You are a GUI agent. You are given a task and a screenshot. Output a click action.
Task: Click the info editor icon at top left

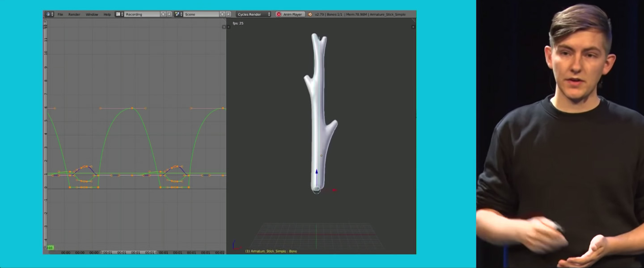(x=48, y=14)
